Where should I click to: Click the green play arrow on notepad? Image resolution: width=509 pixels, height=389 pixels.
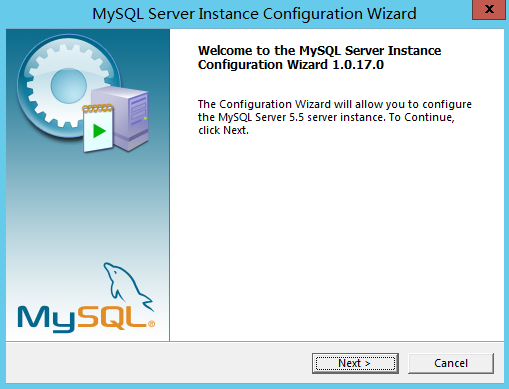point(99,131)
